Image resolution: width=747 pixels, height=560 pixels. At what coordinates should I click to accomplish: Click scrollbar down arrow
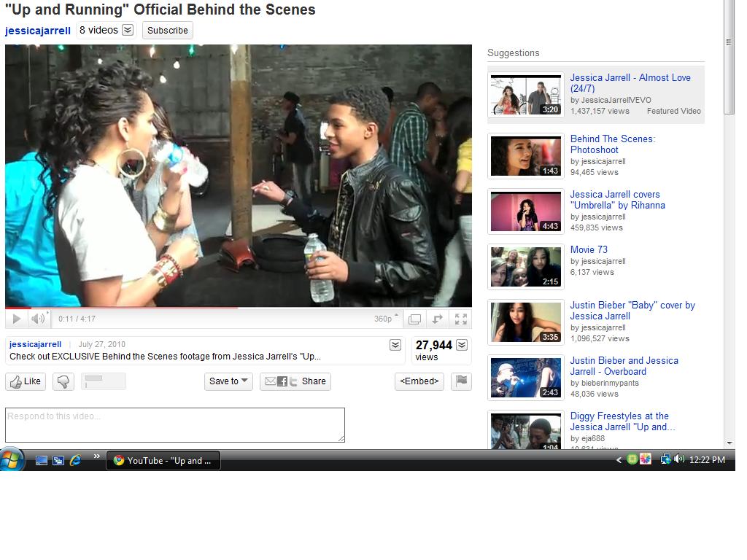729,443
